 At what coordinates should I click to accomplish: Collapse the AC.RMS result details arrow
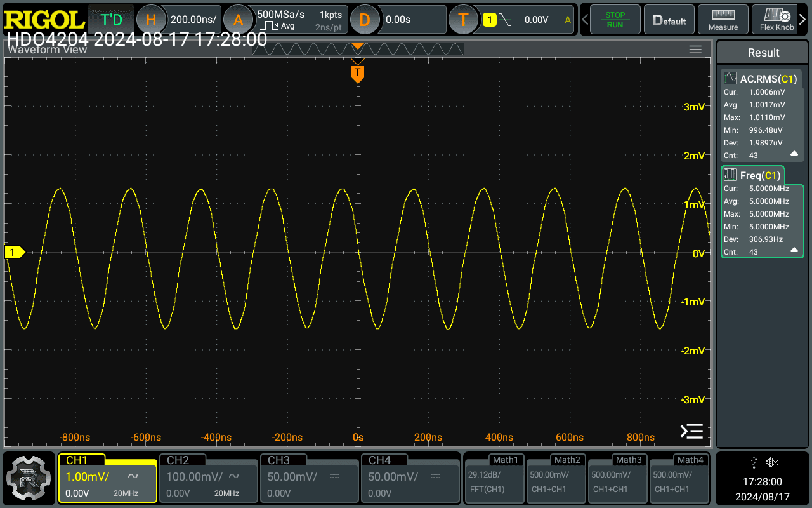(x=794, y=154)
